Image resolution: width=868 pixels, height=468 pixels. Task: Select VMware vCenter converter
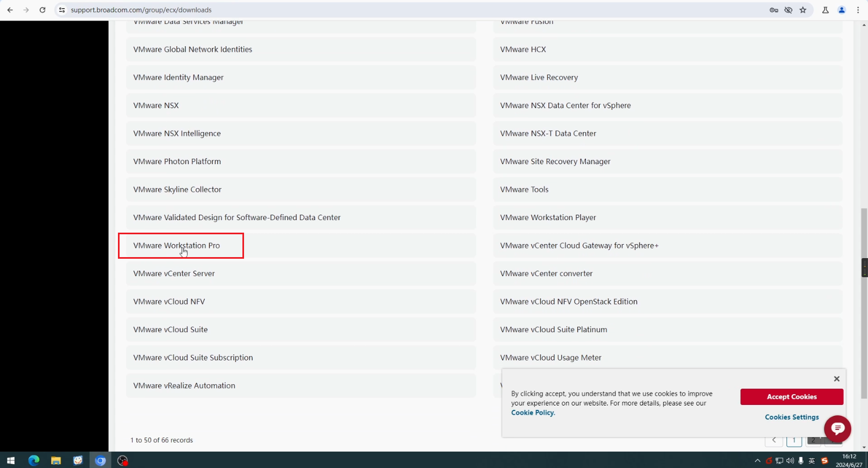coord(668,273)
